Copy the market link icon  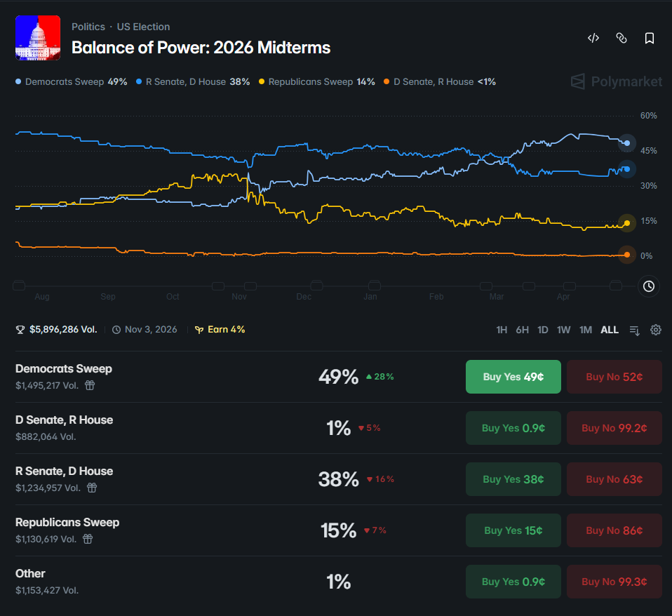[621, 38]
